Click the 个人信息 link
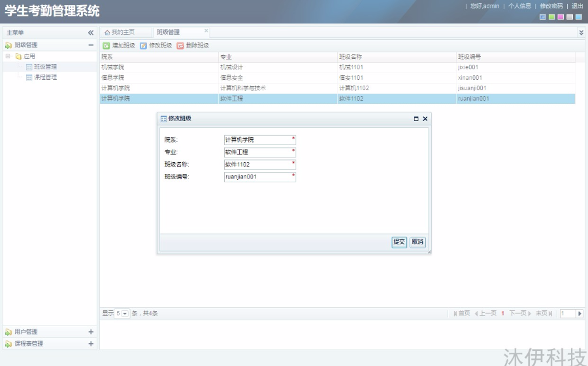The image size is (588, 366). coord(519,6)
